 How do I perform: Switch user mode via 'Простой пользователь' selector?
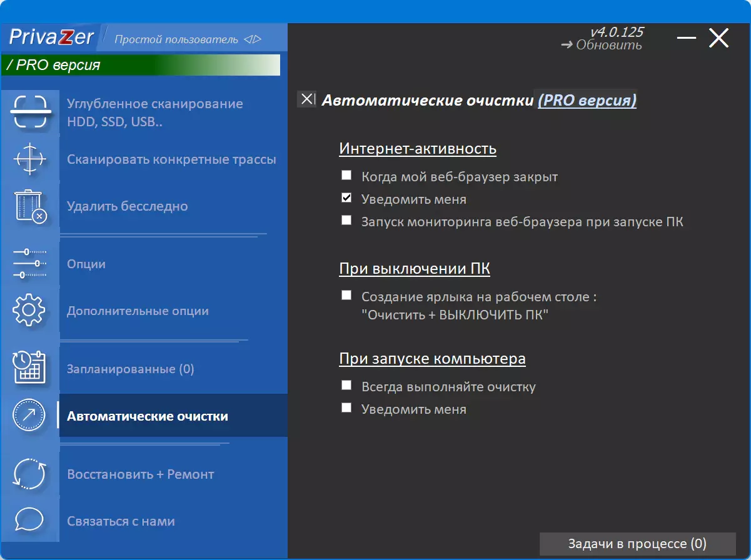pyautogui.click(x=188, y=39)
